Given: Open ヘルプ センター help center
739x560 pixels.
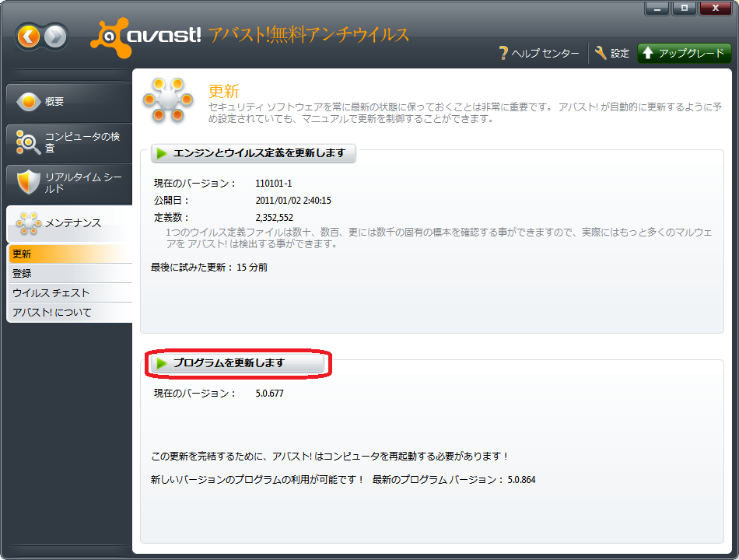Looking at the screenshot, I should (x=539, y=53).
